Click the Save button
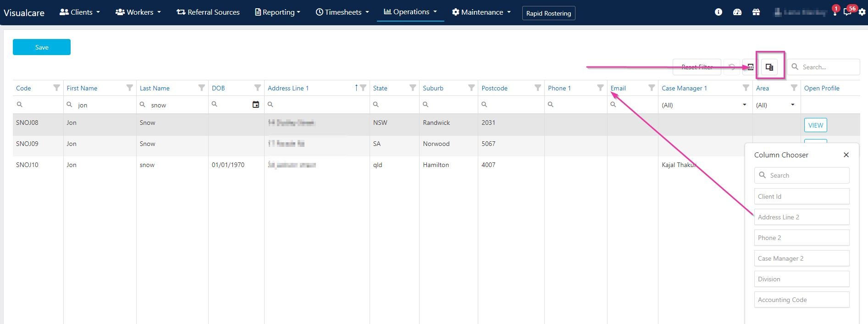 tap(42, 47)
